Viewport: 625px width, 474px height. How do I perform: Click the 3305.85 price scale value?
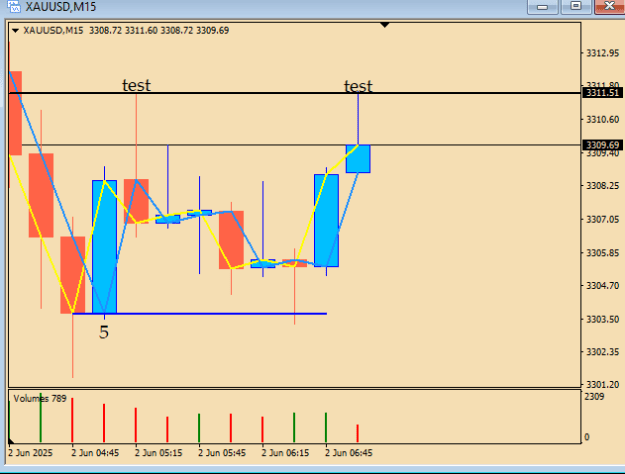coord(602,253)
